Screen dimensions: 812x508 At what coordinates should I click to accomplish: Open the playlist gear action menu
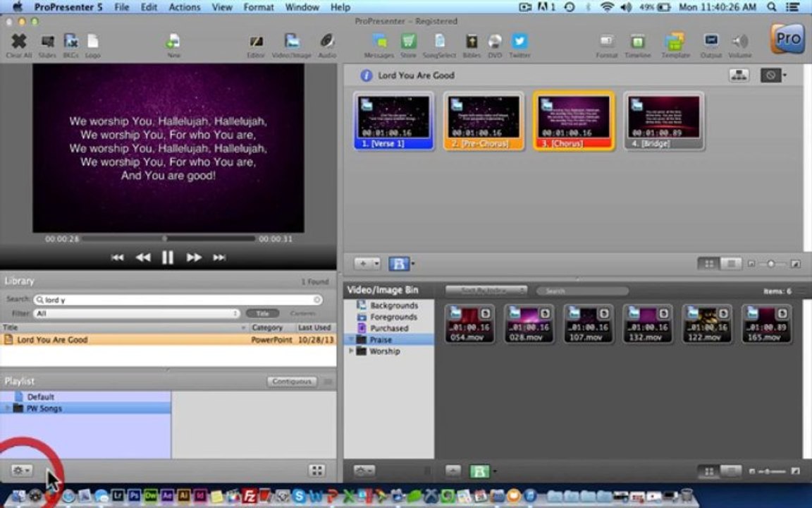click(22, 470)
